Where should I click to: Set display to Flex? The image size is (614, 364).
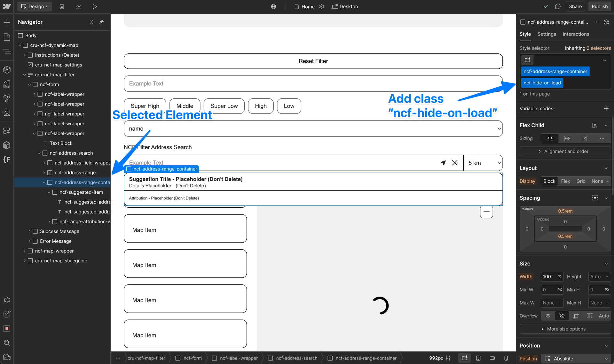click(x=565, y=181)
